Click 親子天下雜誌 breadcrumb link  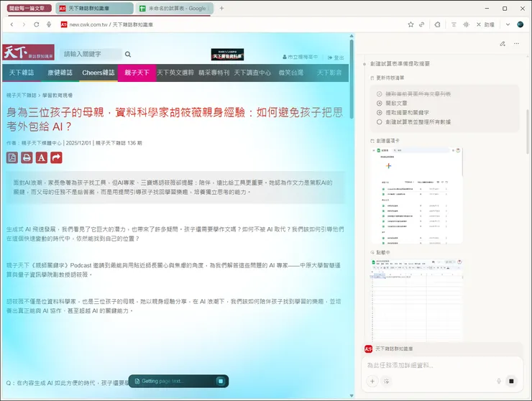coord(22,96)
